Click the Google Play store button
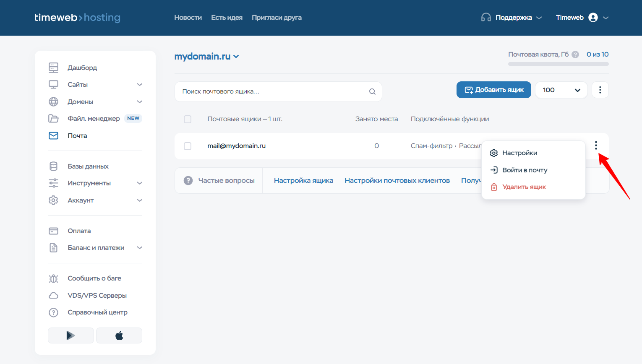Viewport: 642px width, 364px height. click(x=71, y=335)
